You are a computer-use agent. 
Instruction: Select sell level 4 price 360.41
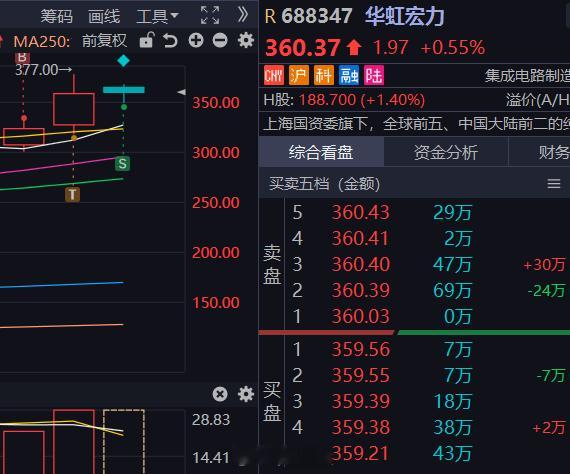click(360, 238)
